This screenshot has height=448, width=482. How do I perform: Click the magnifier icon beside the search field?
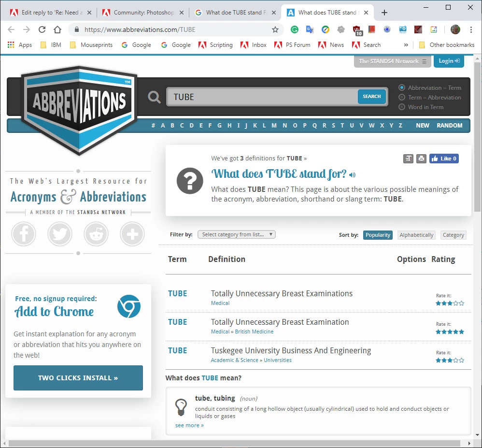click(x=154, y=97)
